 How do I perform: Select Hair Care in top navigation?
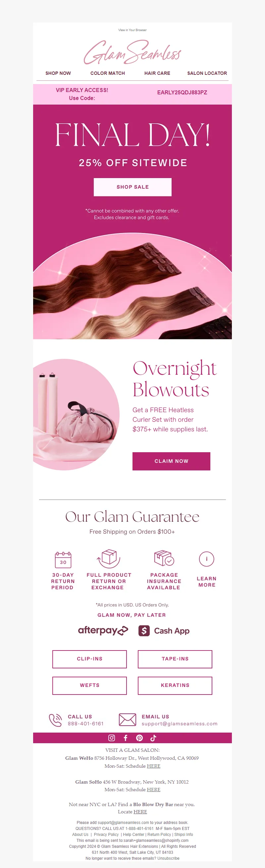point(157,73)
